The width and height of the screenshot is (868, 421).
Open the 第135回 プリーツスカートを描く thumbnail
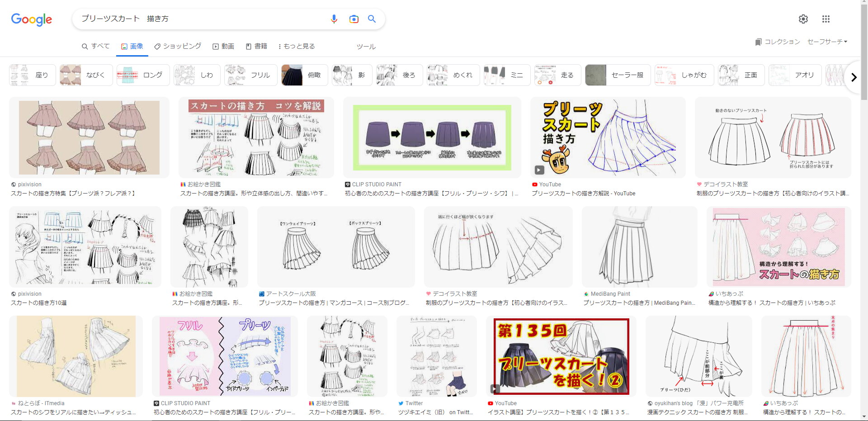561,356
